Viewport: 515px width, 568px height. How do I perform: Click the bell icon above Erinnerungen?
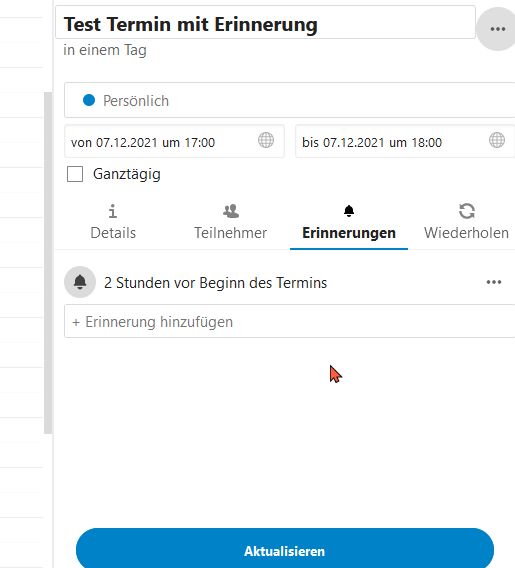(349, 211)
